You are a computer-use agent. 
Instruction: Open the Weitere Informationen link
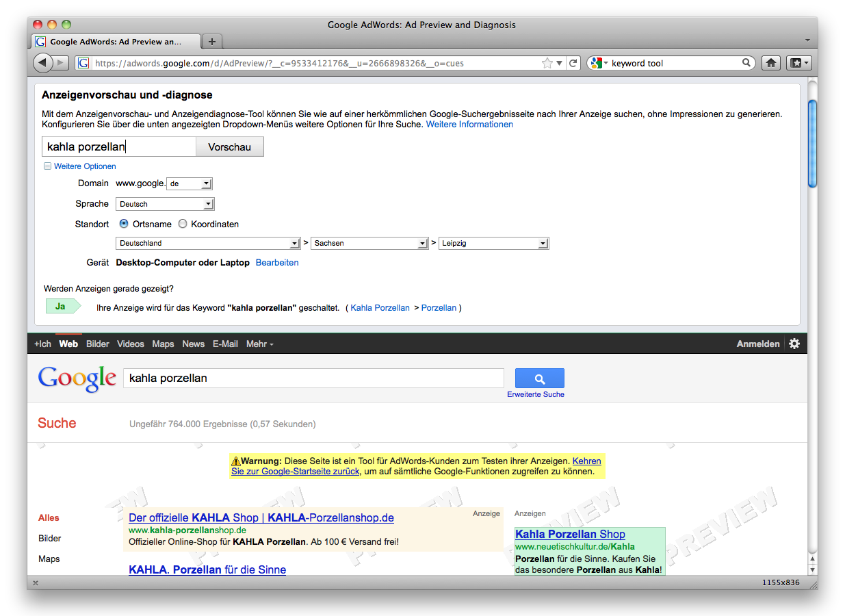(469, 125)
